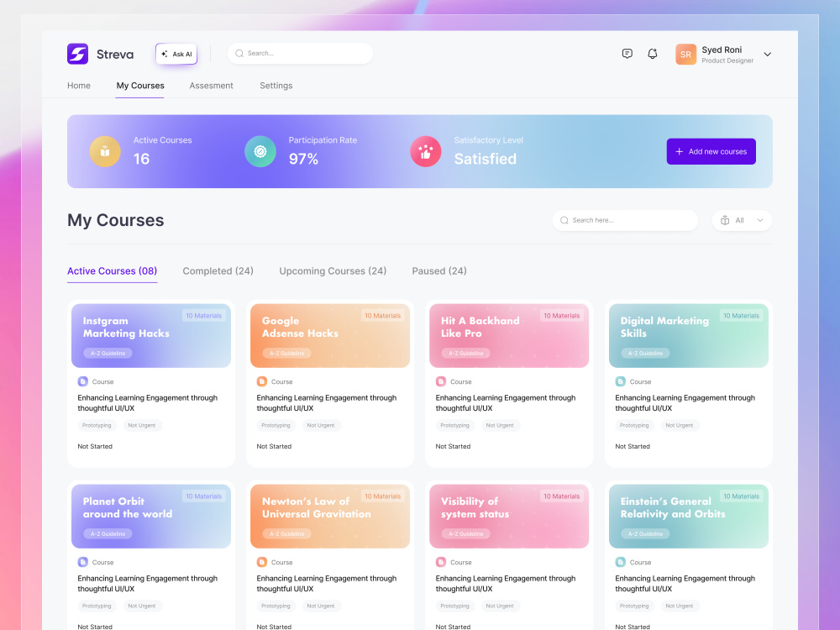Open the Ask AI assistant
This screenshot has height=630, width=840.
tap(176, 54)
